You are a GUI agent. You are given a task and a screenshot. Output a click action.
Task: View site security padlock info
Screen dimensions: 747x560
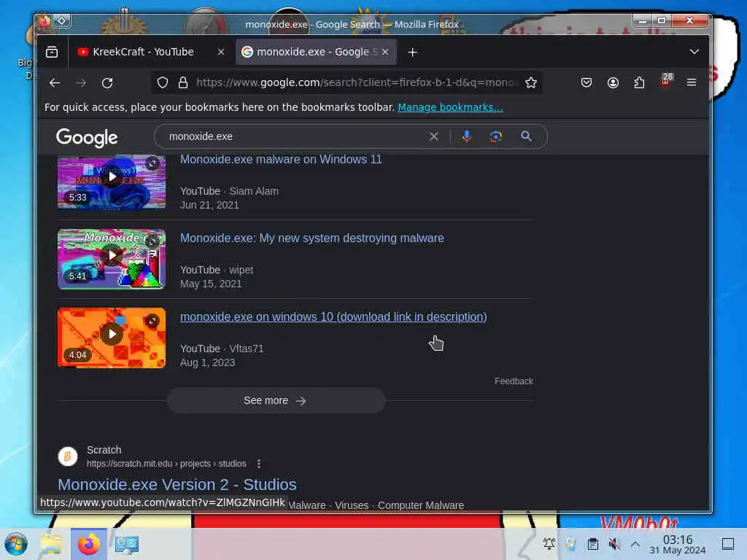pyautogui.click(x=183, y=83)
